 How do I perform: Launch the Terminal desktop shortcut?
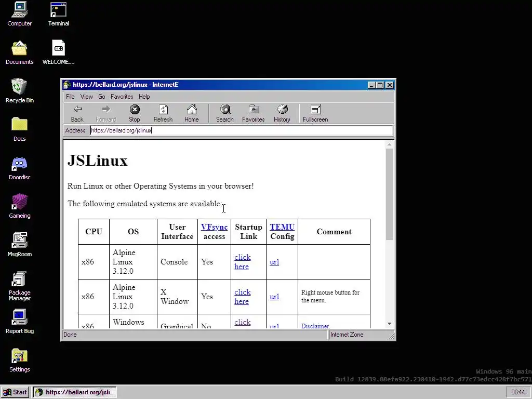(58, 14)
